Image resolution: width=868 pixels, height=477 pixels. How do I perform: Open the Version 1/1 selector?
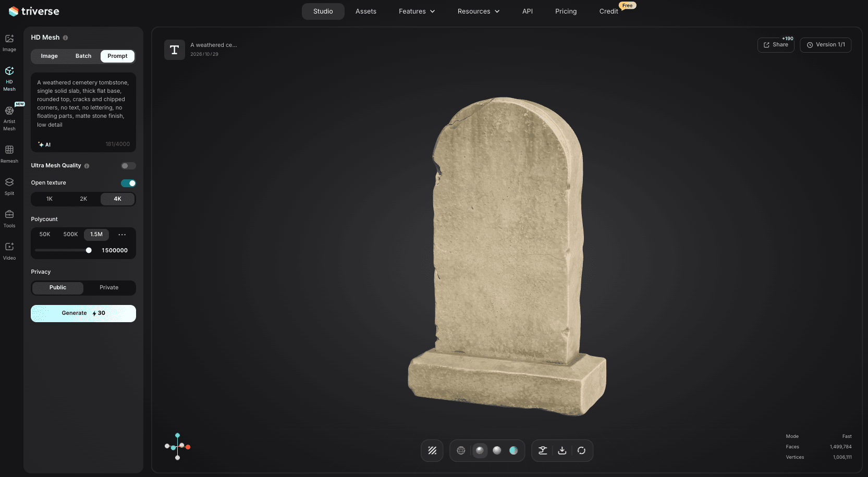826,45
